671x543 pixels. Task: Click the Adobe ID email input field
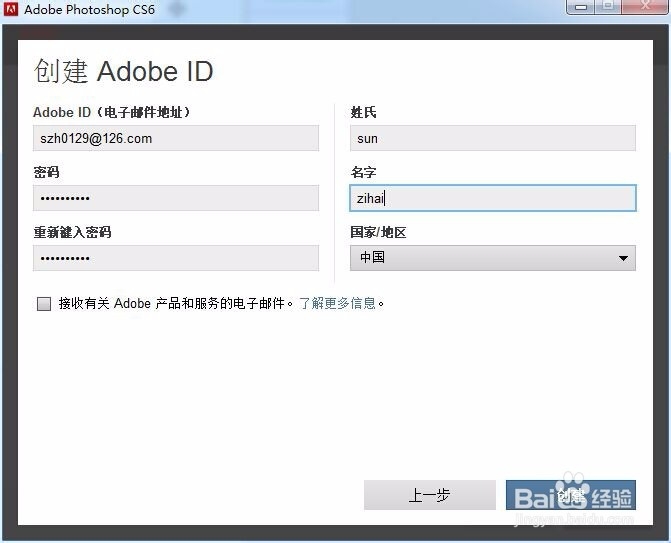176,138
